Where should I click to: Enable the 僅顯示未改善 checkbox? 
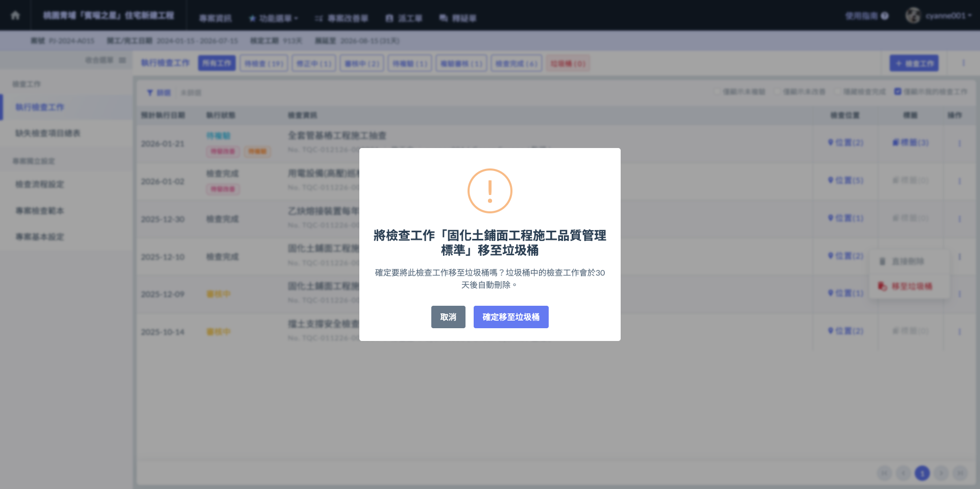coord(777,91)
